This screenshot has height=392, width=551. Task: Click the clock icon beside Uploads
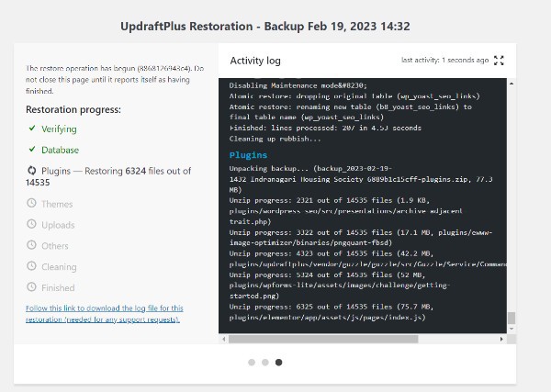click(x=31, y=224)
